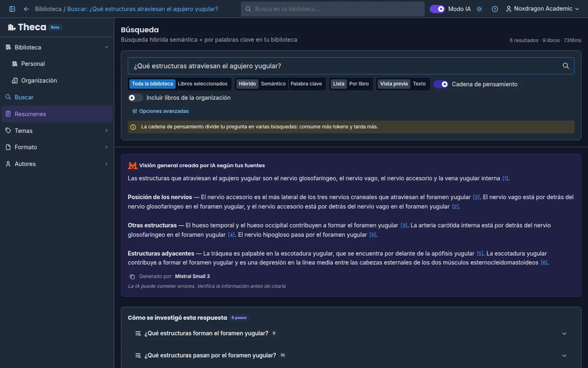Switch theme with the sun icon
Screen dimensions: 588x368
[479, 9]
